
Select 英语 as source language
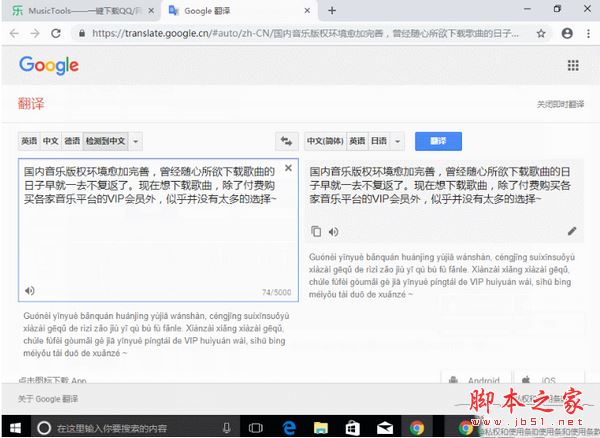30,142
